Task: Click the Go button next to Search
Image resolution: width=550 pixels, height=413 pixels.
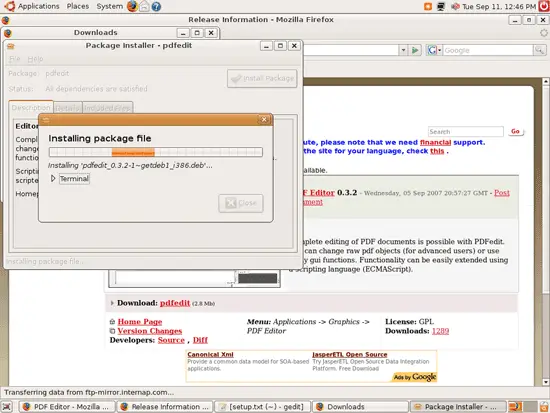Action: [x=515, y=131]
